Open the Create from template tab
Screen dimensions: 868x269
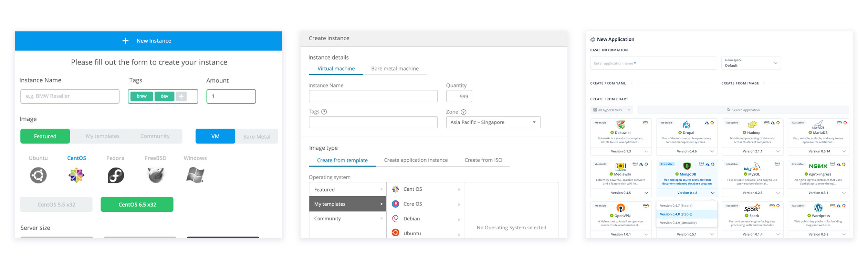click(x=342, y=160)
